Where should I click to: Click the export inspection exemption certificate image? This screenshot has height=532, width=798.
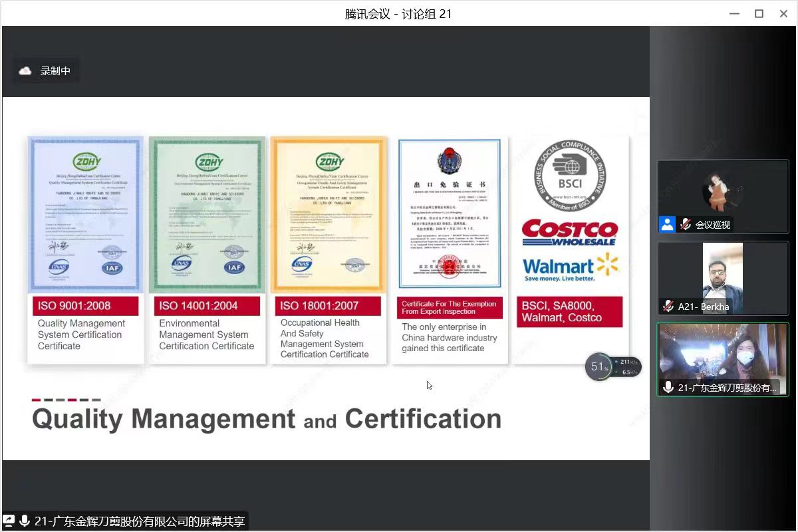pyautogui.click(x=450, y=213)
